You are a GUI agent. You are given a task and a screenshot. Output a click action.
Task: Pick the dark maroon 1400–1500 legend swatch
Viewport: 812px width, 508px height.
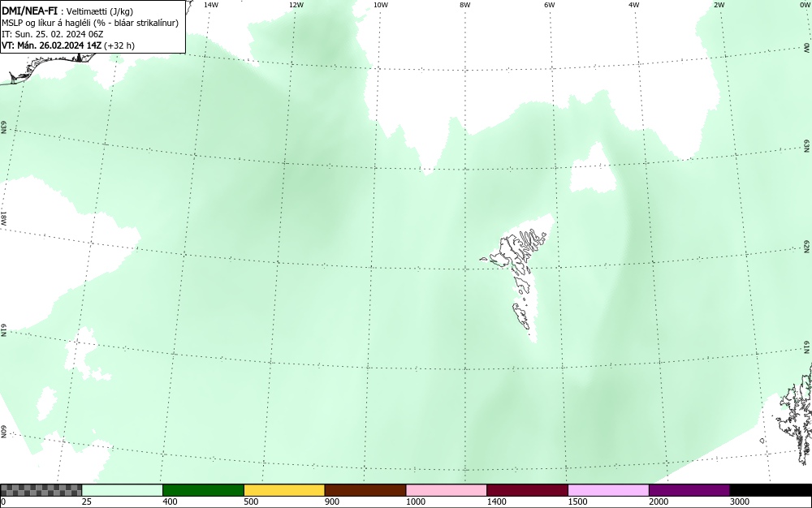coord(527,490)
